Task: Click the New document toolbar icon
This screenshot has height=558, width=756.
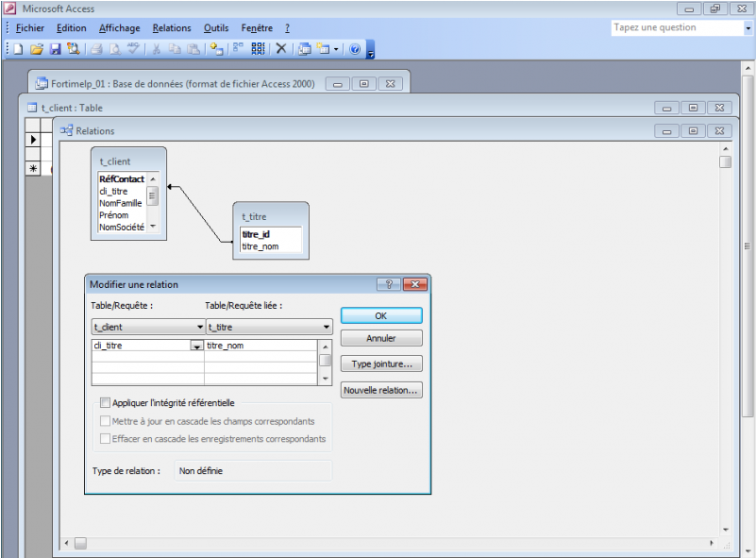Action: click(x=18, y=48)
